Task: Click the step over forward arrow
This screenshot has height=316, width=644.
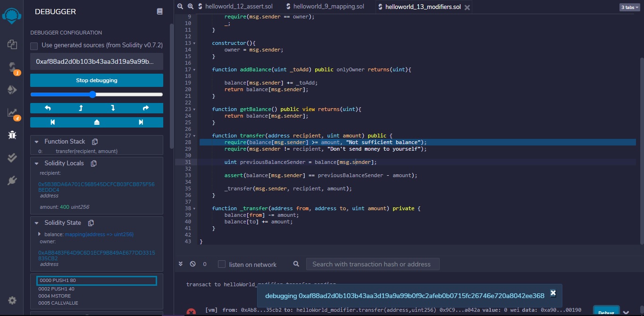Action: tap(146, 108)
